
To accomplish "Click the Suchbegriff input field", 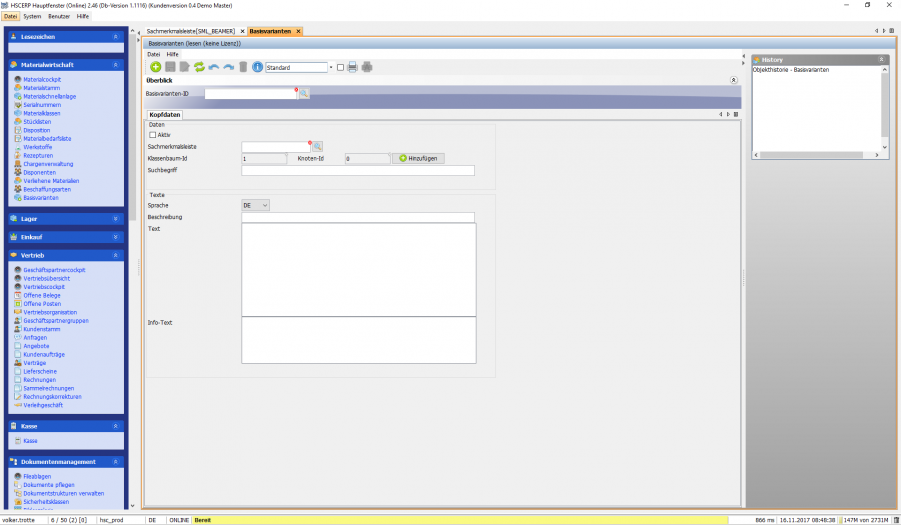I will 358,171.
